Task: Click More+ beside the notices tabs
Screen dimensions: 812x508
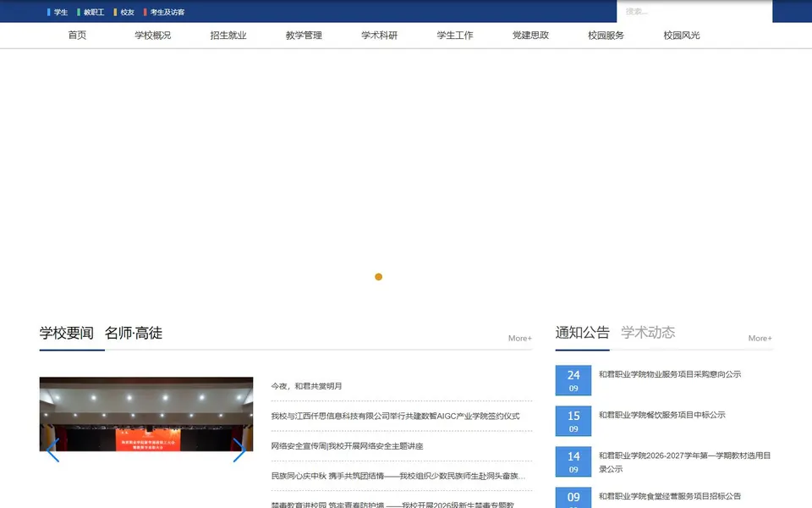Action: pos(760,338)
